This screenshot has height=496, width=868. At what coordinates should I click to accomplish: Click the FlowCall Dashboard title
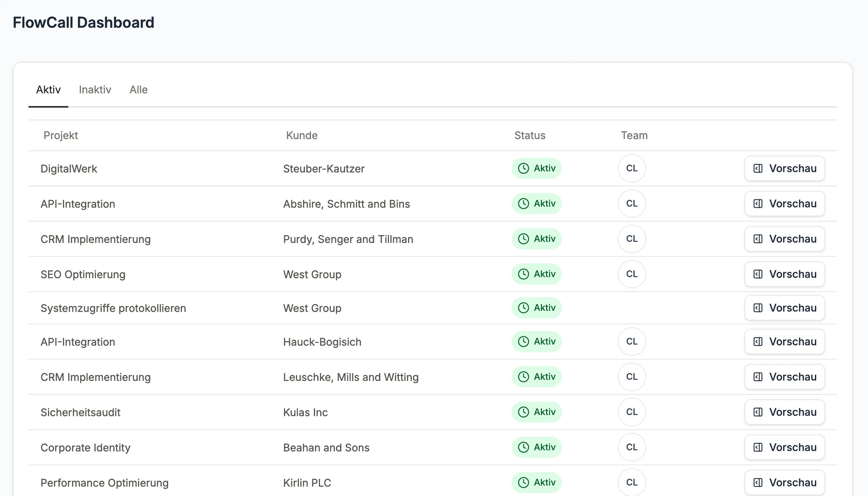(x=83, y=22)
